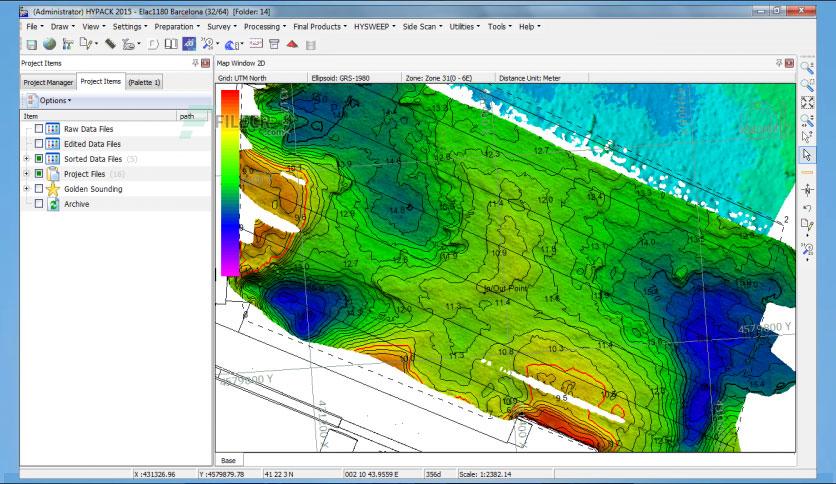Expand the Golden Sounding tree node
The height and width of the screenshot is (484, 836).
point(26,188)
